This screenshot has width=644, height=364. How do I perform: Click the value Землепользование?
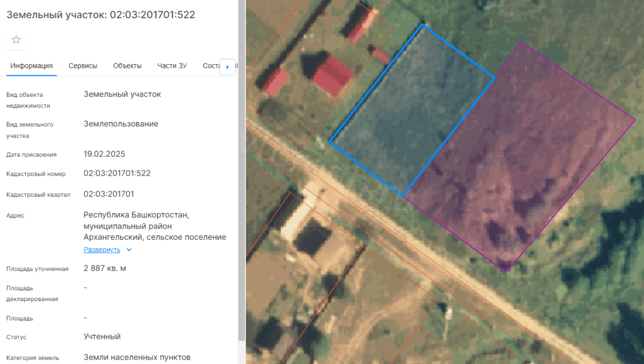(121, 124)
